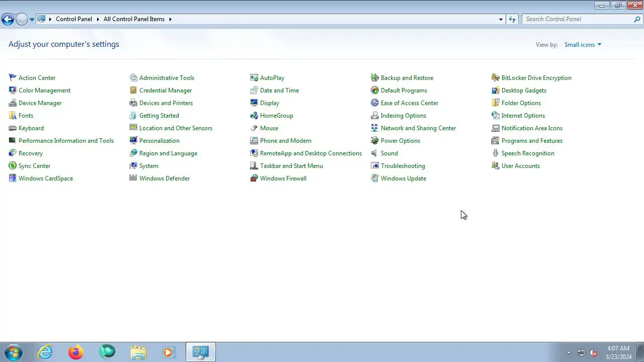Viewport: 644px width, 362px height.
Task: Open Notification Area Icons link
Action: click(x=532, y=128)
